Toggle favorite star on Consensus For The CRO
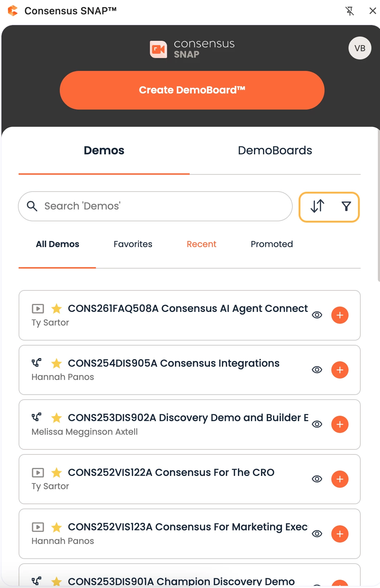This screenshot has height=588, width=380. [x=57, y=473]
